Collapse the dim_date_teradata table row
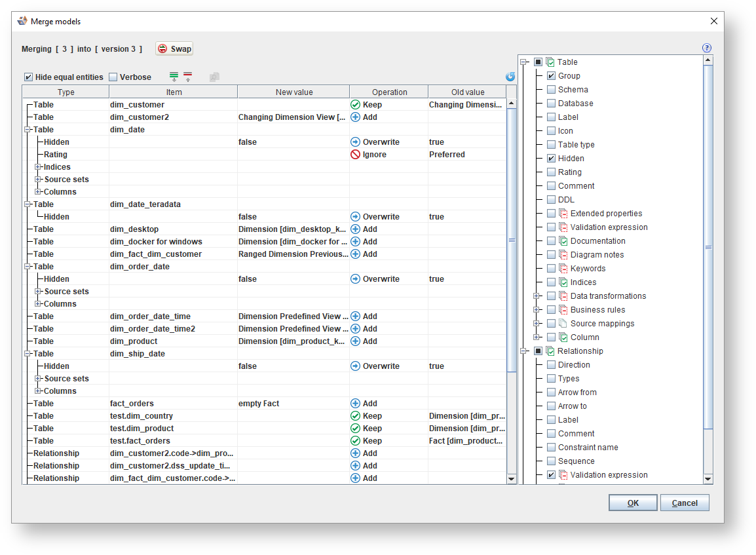The height and width of the screenshot is (555, 756). point(28,204)
